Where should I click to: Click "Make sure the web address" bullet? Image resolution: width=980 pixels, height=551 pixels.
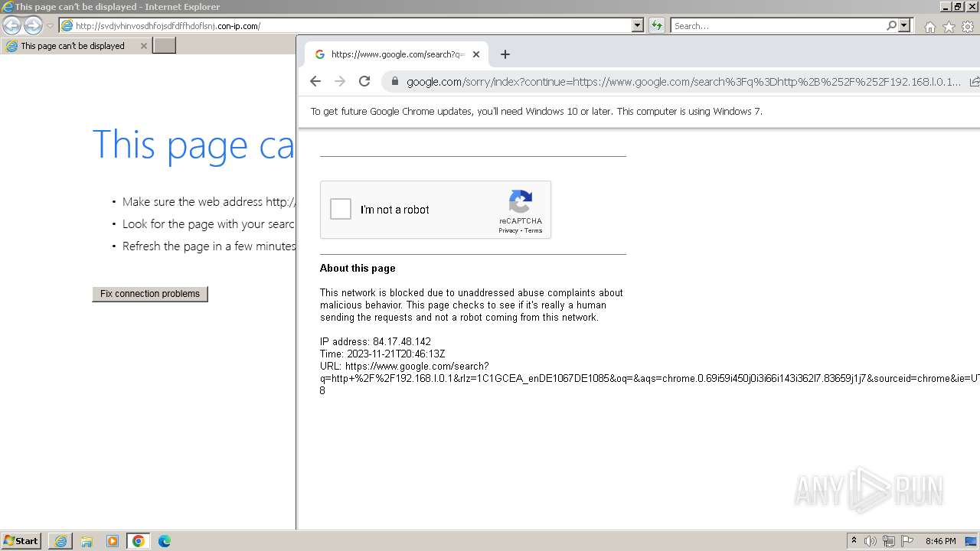click(209, 202)
